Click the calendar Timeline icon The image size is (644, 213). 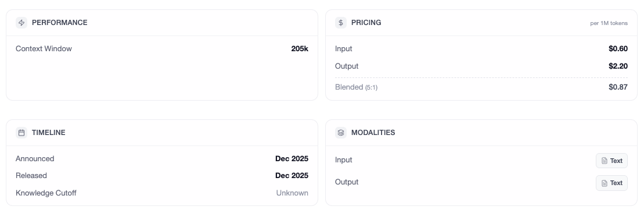21,133
